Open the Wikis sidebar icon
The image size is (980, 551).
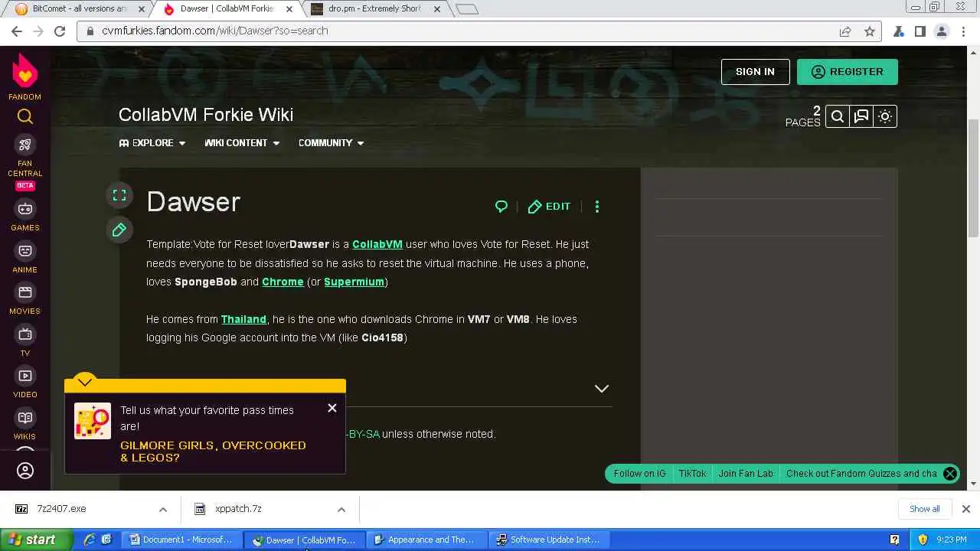25,418
